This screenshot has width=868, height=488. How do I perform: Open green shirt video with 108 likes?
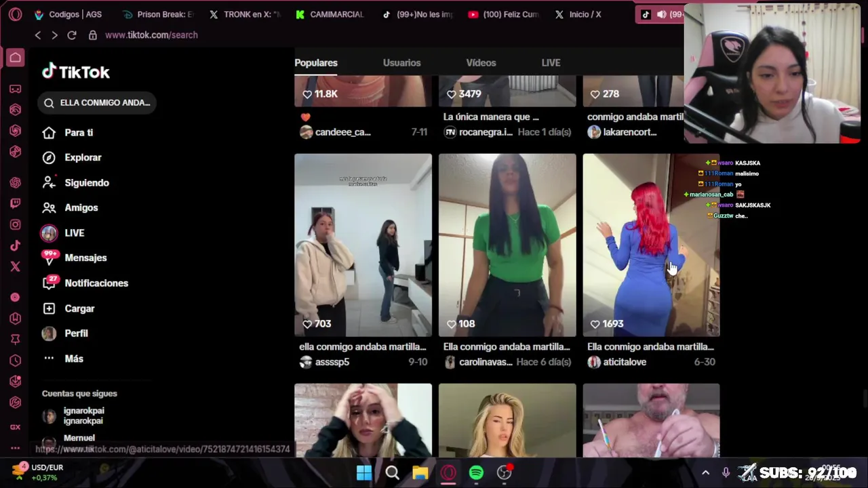507,245
